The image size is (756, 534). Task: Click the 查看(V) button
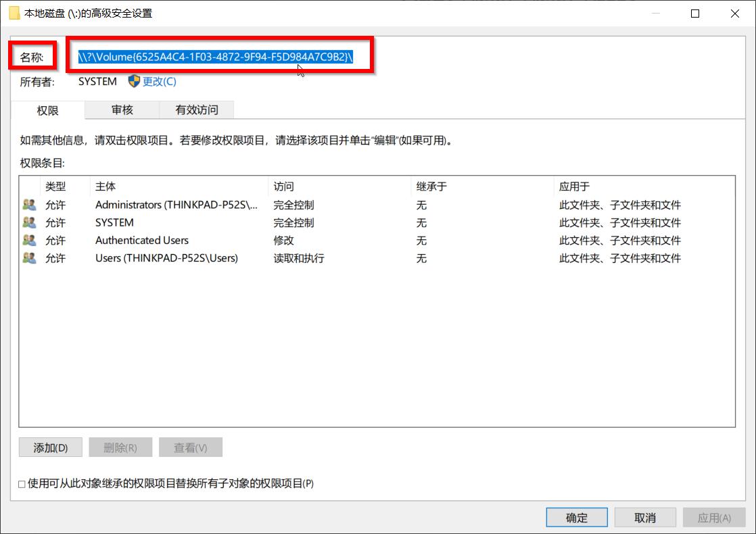click(191, 447)
